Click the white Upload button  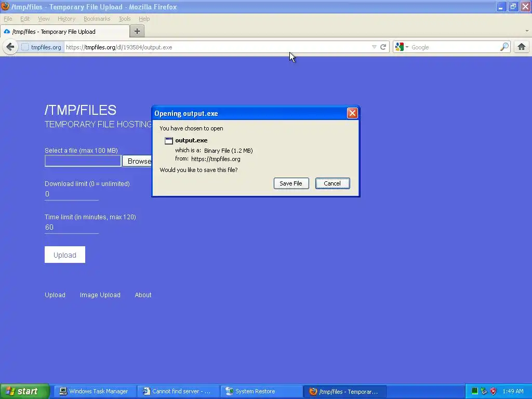point(65,255)
